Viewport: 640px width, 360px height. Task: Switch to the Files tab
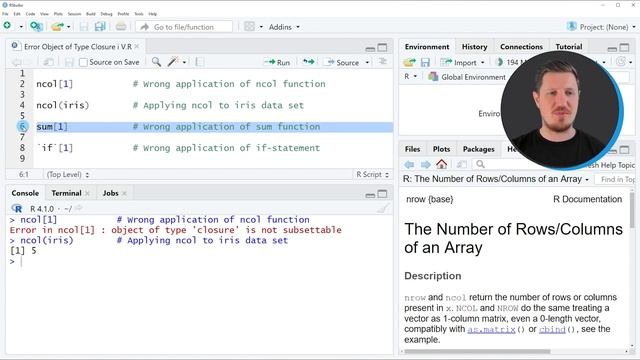click(412, 149)
